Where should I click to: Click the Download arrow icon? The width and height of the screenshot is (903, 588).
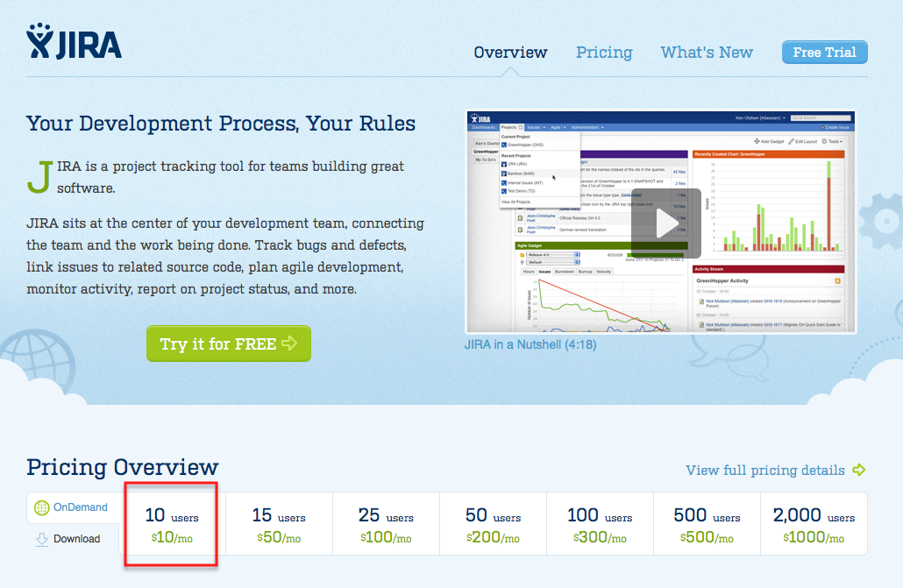[42, 540]
